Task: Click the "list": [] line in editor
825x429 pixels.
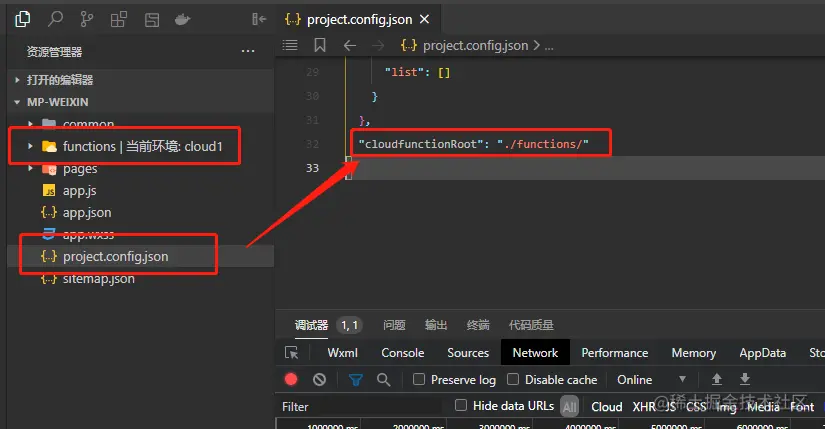Action: [417, 72]
